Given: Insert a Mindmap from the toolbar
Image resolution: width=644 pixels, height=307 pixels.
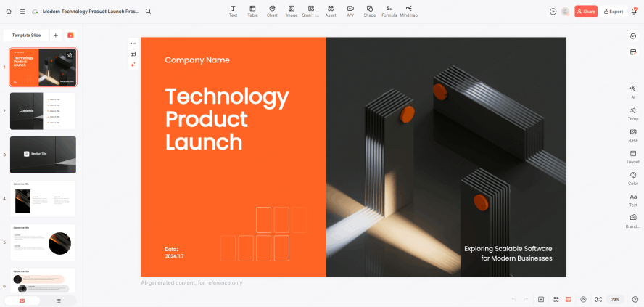Looking at the screenshot, I should (408, 11).
